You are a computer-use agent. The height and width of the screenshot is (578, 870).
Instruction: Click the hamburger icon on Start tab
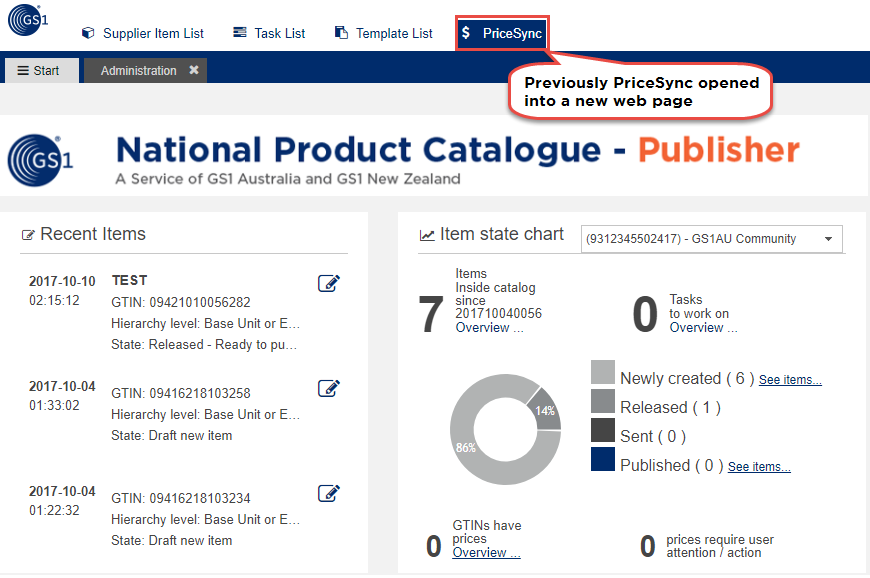[23, 71]
